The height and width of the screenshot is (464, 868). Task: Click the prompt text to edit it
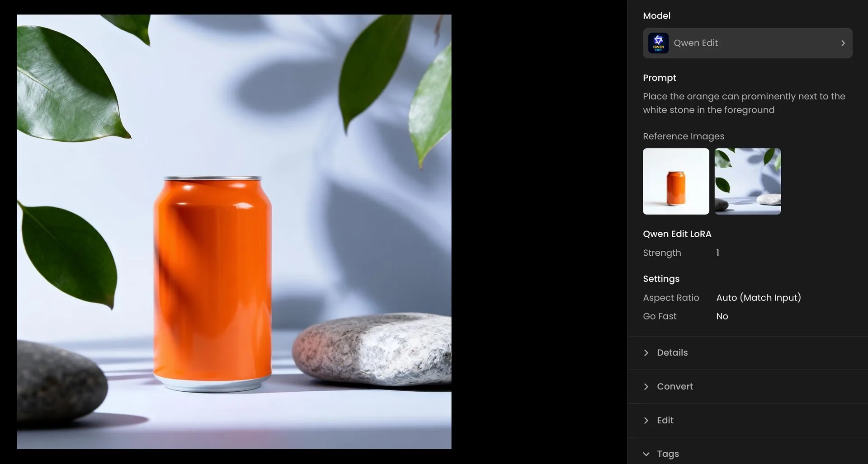pos(744,103)
